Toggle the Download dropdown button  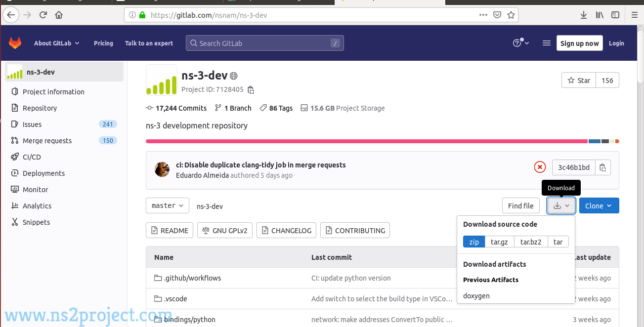[561, 206]
